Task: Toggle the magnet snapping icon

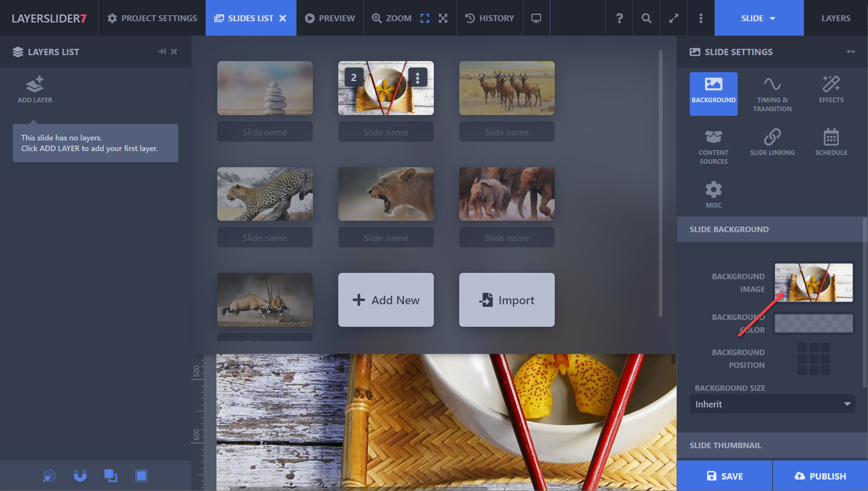Action: pos(80,476)
